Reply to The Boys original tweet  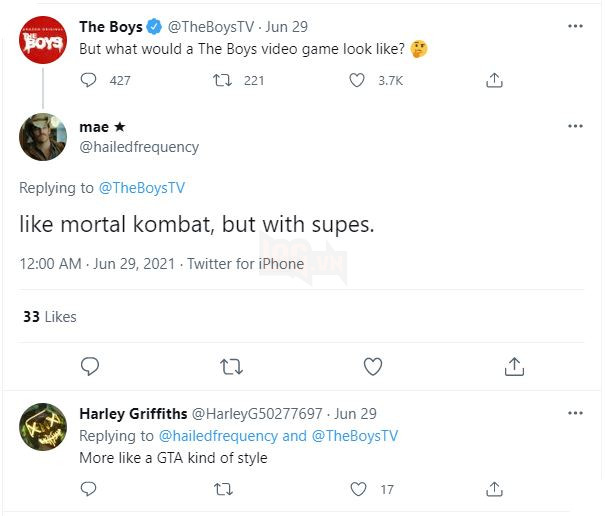89,80
